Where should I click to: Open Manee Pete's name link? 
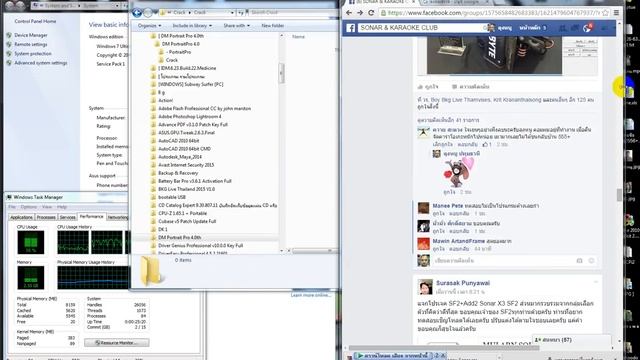point(448,206)
